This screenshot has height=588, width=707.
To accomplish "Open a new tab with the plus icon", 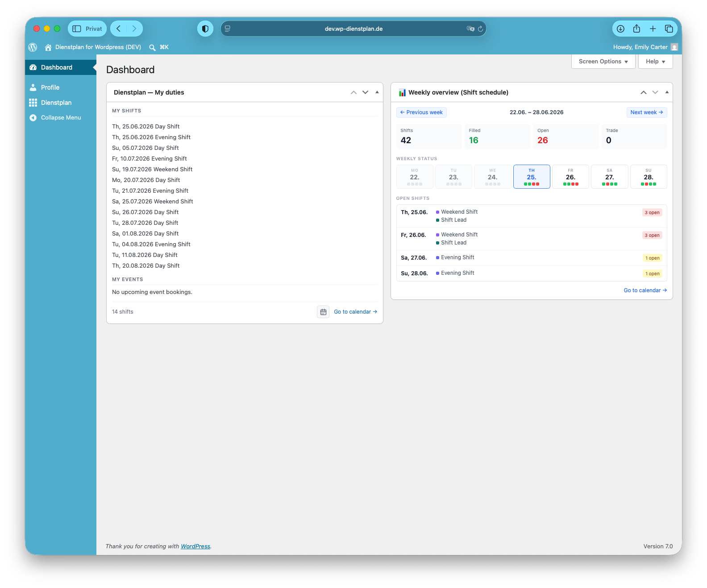I will [x=653, y=29].
